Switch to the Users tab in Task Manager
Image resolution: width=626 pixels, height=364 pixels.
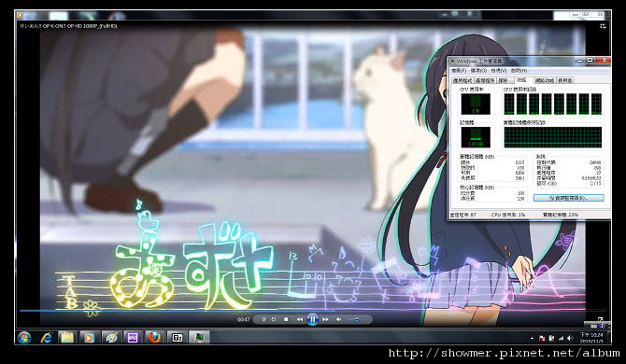pos(565,80)
